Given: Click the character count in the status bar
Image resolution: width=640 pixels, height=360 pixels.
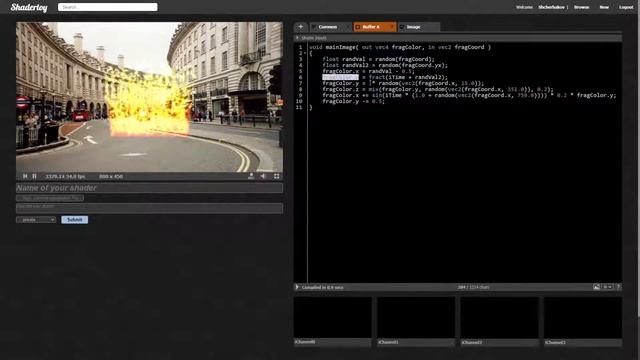Looking at the screenshot, I should tap(473, 287).
